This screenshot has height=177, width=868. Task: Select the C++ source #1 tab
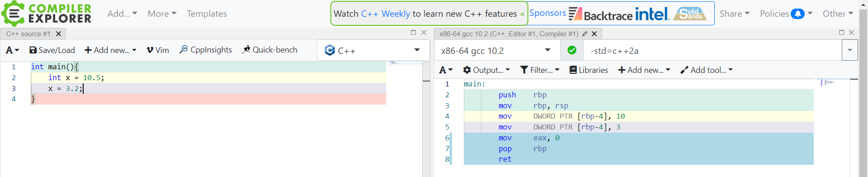[28, 34]
